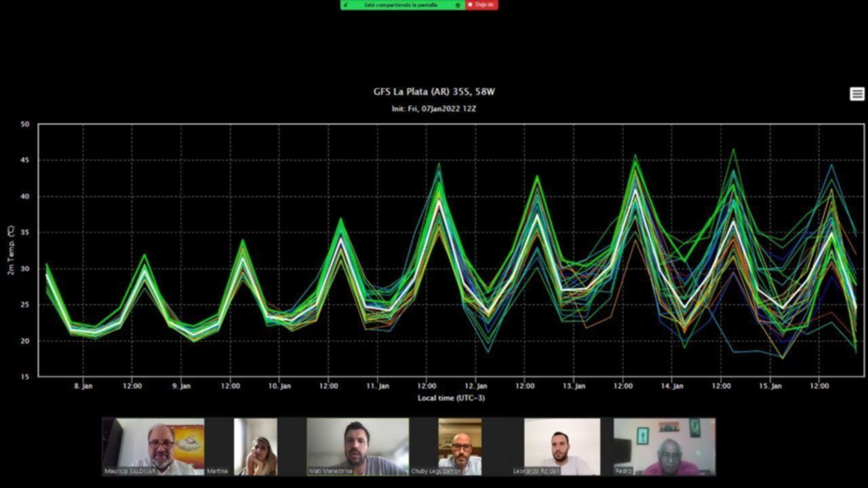Click the "11. Jan" x-axis tick label

[378, 386]
